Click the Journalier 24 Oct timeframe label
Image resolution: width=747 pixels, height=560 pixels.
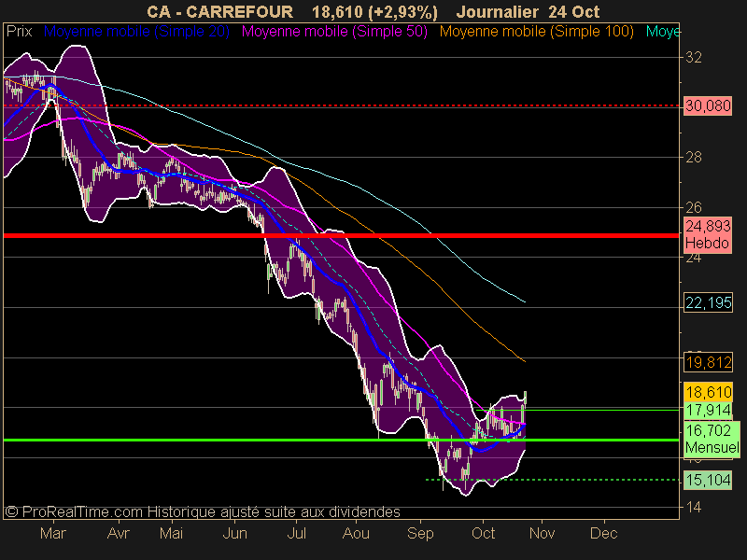pos(528,12)
